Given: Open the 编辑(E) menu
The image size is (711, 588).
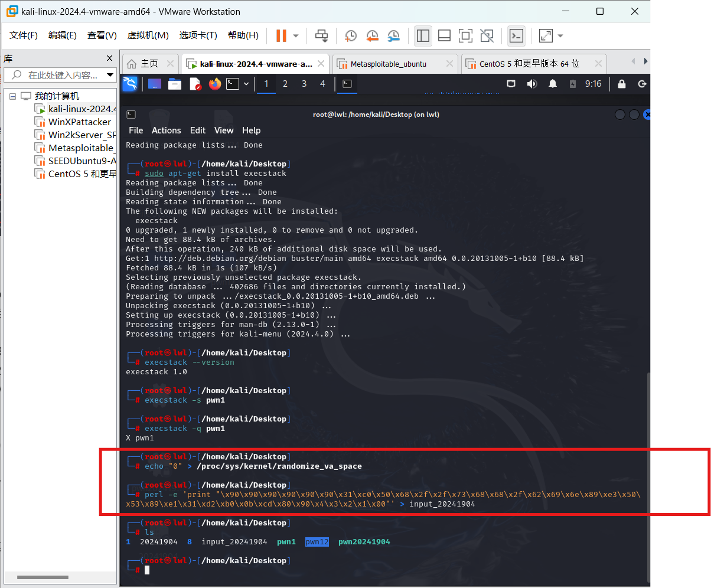Looking at the screenshot, I should click(x=63, y=35).
